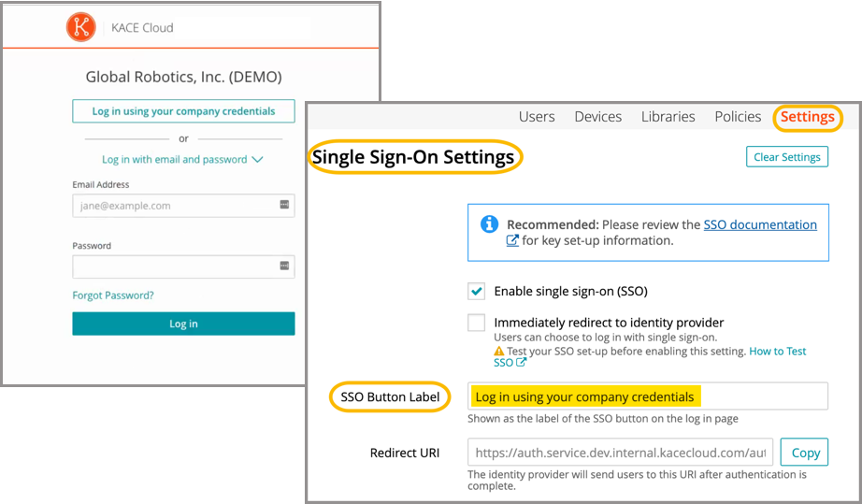Check Immediately redirect to identity provider
Viewport: 862px width, 504px height.
pyautogui.click(x=477, y=323)
